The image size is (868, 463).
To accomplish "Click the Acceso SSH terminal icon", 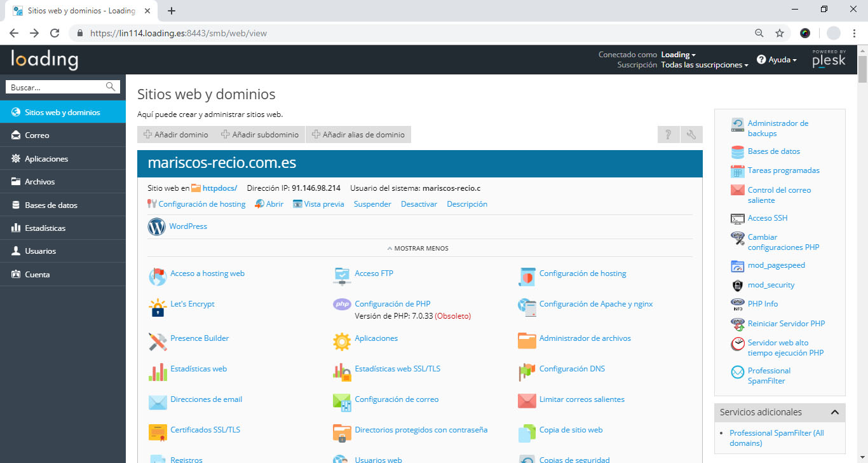I will 737,218.
